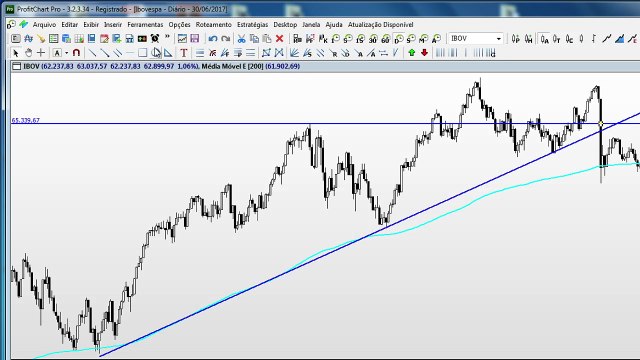
Task: Click the red down arrow marker tool
Action: click(424, 53)
